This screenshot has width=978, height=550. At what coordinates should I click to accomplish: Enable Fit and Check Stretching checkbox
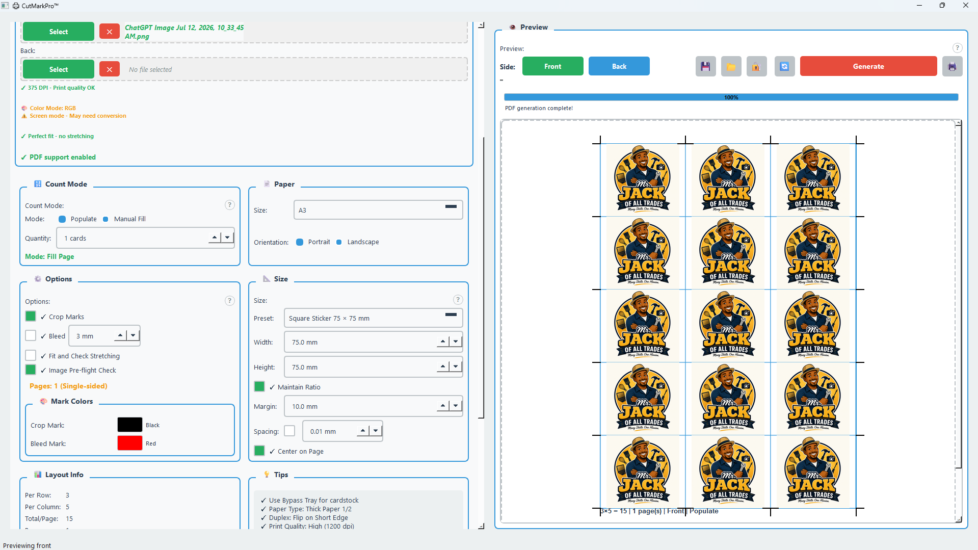pyautogui.click(x=31, y=355)
